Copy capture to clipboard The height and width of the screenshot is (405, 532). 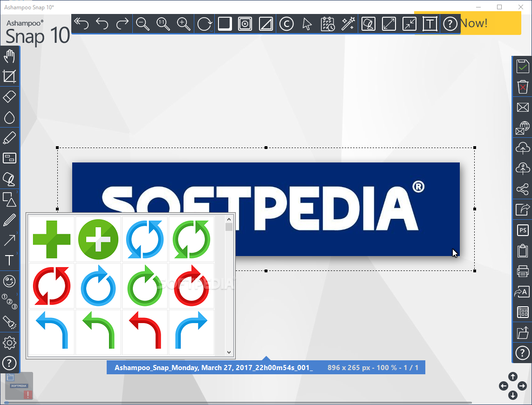[523, 251]
